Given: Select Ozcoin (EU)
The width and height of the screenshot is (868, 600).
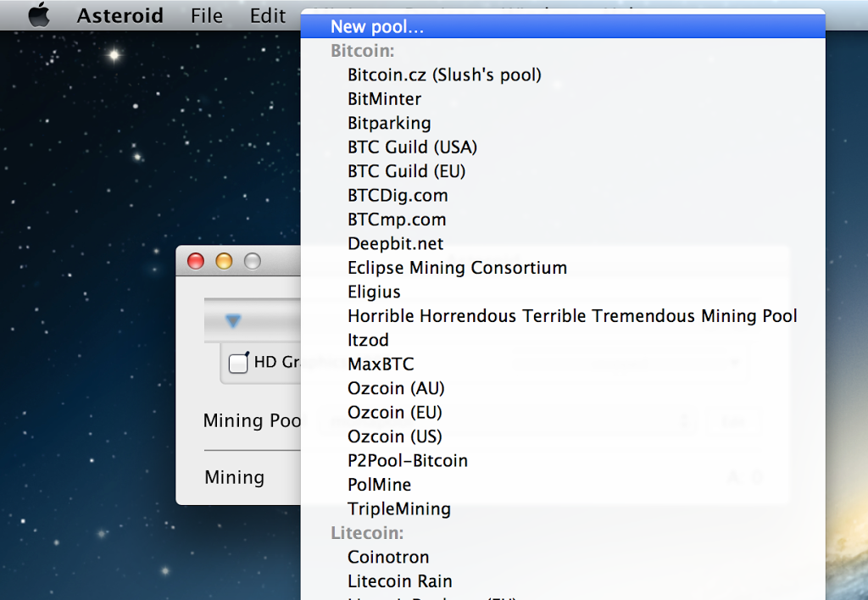Looking at the screenshot, I should click(x=563, y=413).
